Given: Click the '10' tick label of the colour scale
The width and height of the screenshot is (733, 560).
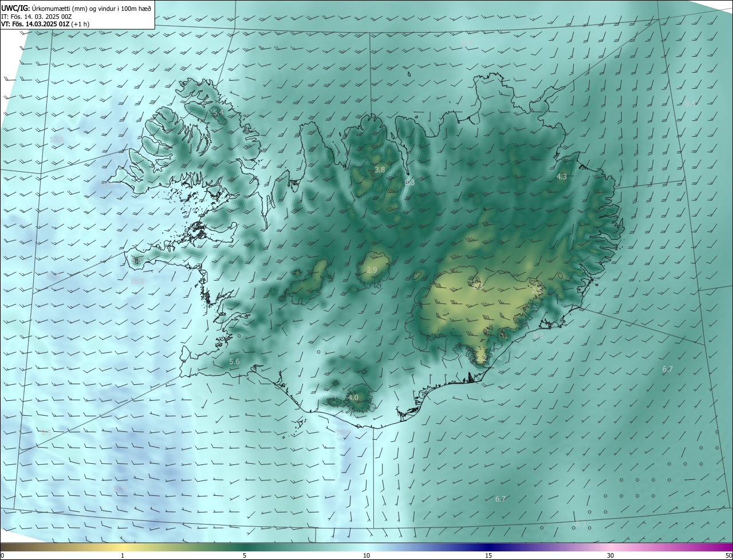Looking at the screenshot, I should click(366, 556).
